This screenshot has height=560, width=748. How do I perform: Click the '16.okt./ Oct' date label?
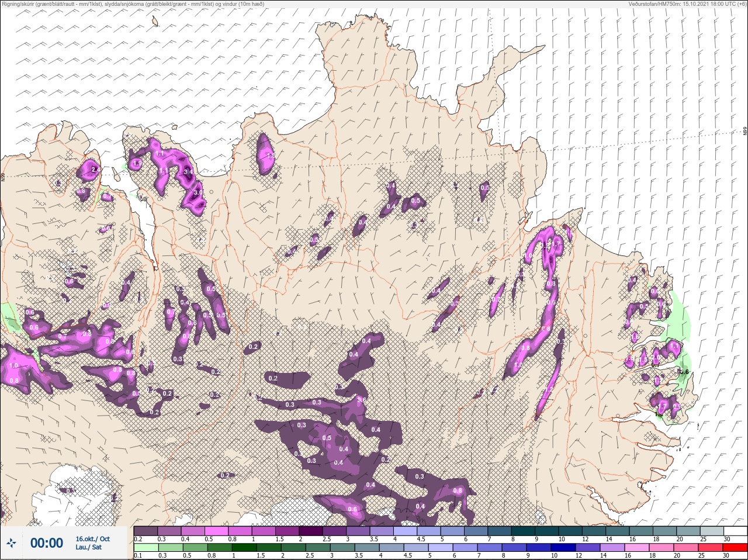pos(92,539)
